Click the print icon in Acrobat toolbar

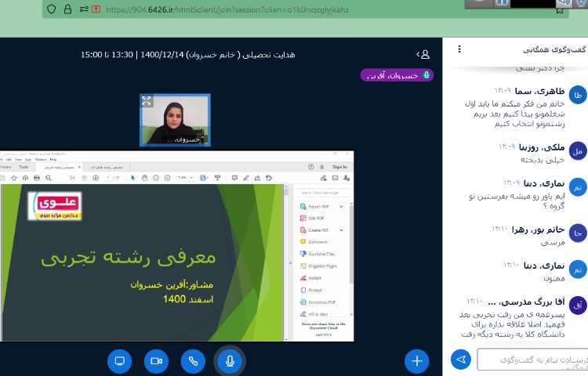[37, 178]
